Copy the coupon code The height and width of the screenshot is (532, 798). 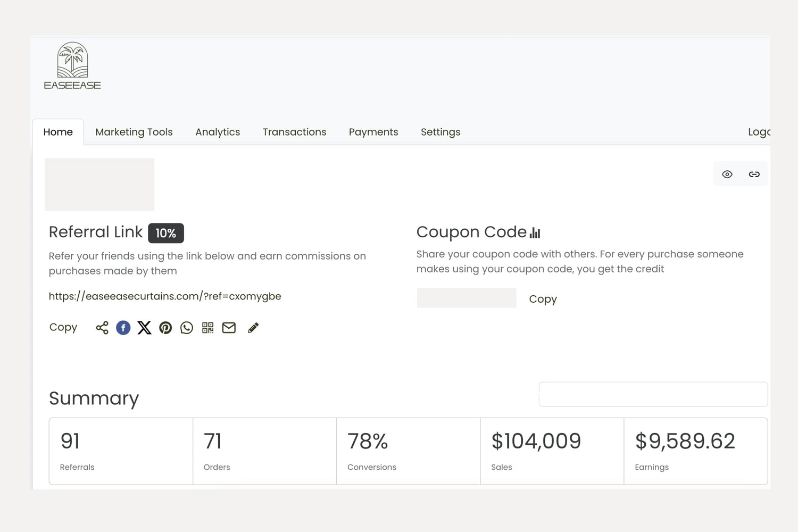[543, 299]
